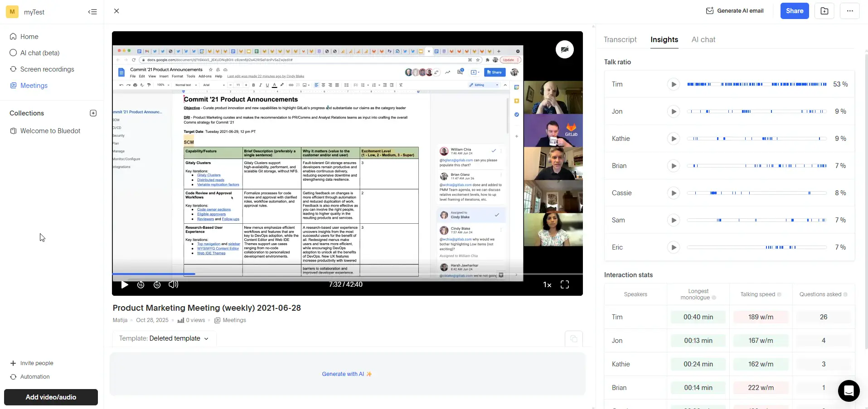Skip forward with forward-skip icon
Viewport: 868px width, 409px height.
click(157, 285)
